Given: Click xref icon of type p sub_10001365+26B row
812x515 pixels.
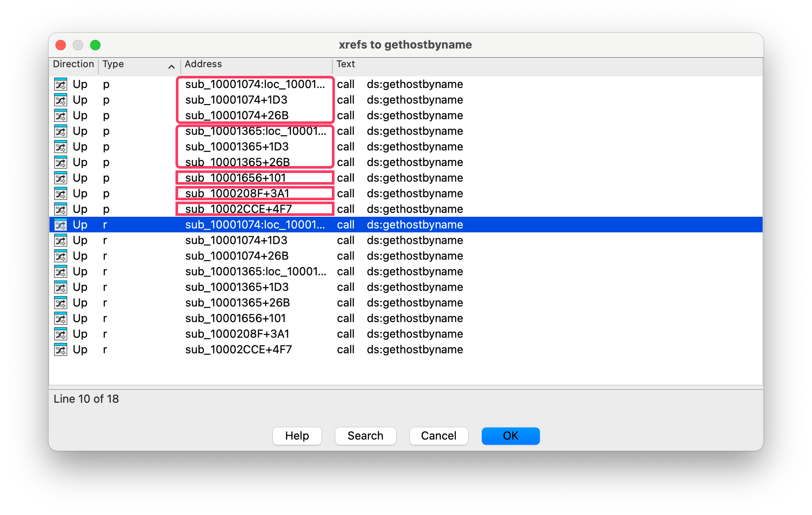Looking at the screenshot, I should click(x=60, y=162).
